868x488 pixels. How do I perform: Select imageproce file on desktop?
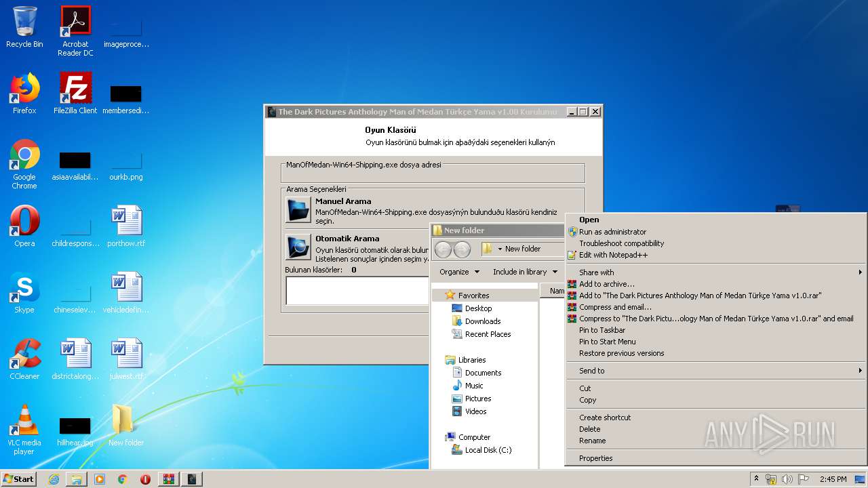click(x=126, y=33)
